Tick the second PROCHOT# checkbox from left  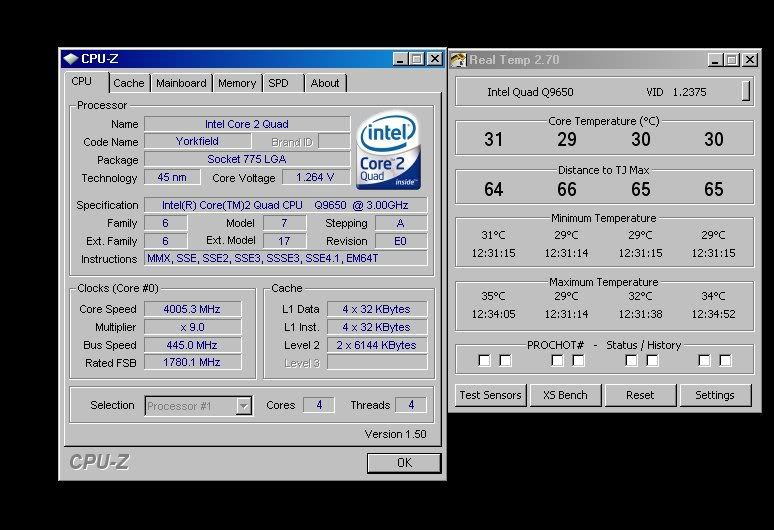[x=505, y=360]
